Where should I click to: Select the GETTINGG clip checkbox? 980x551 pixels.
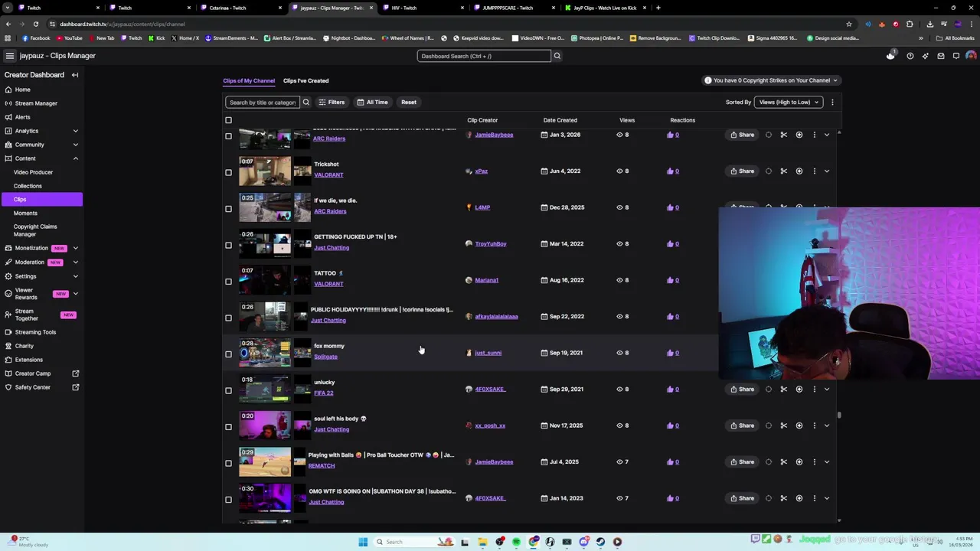pyautogui.click(x=228, y=245)
